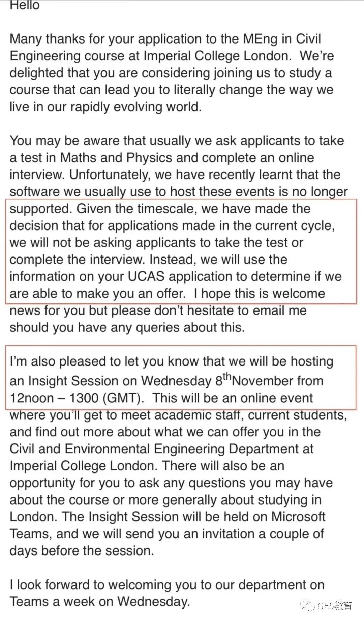Click the superscript th after 8
Screen dimensions: 364x622
click(x=227, y=376)
